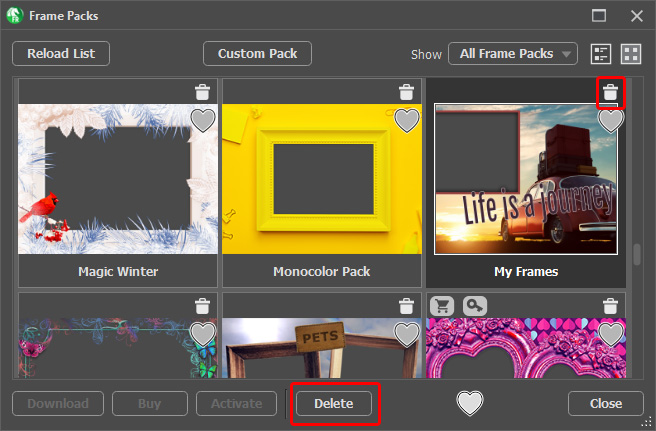Click the Custom Pack button

(257, 54)
